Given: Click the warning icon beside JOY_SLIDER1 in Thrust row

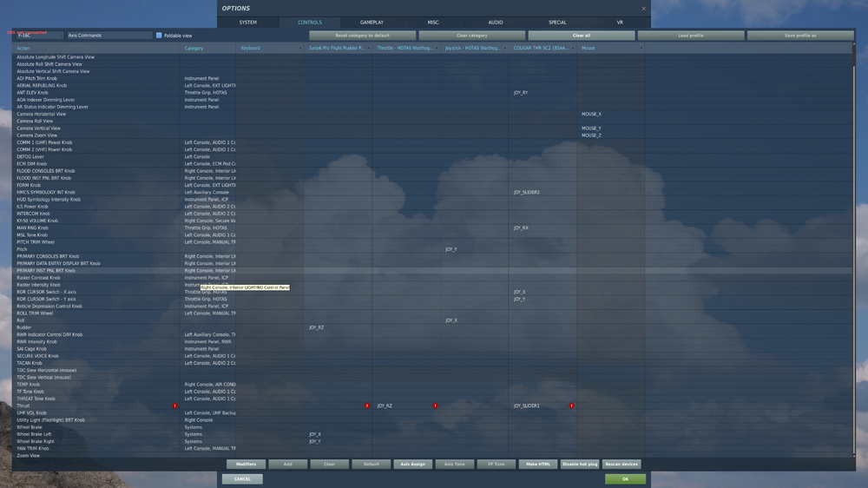Looking at the screenshot, I should (572, 406).
